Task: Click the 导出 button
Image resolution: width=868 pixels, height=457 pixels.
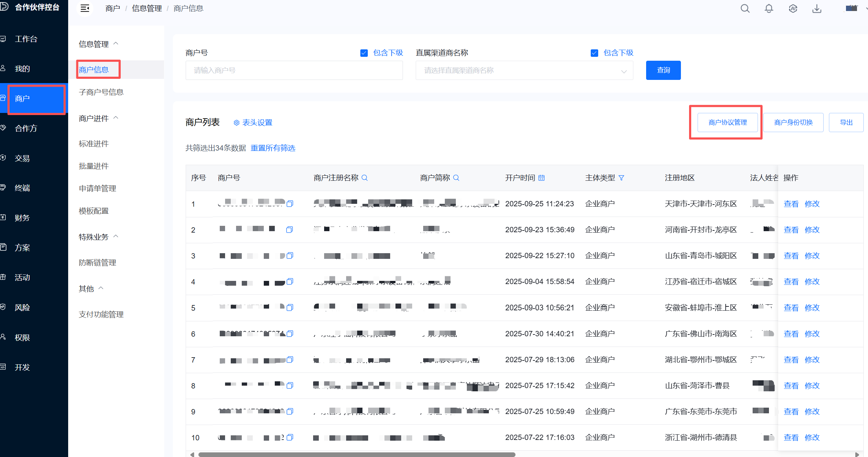Action: pyautogui.click(x=846, y=123)
